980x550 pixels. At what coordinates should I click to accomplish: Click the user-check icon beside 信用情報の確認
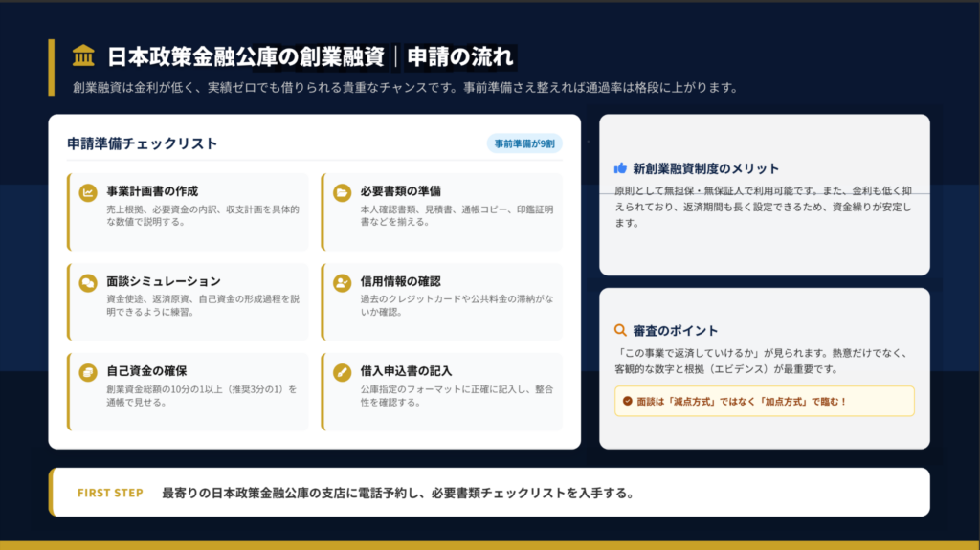(x=342, y=282)
